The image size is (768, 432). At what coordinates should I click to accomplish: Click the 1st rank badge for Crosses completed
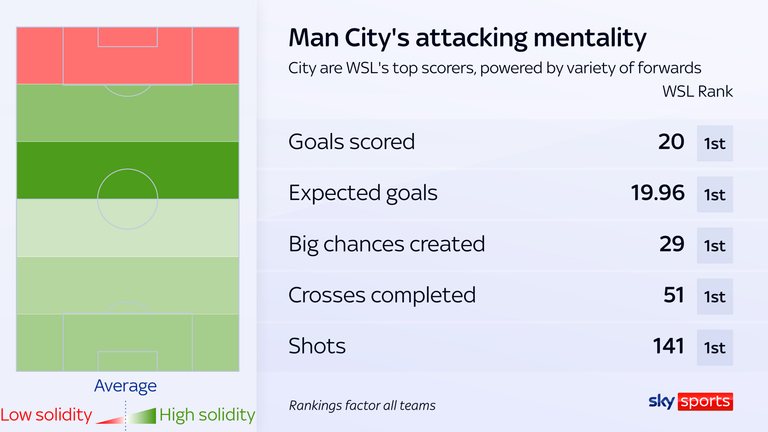coord(715,296)
